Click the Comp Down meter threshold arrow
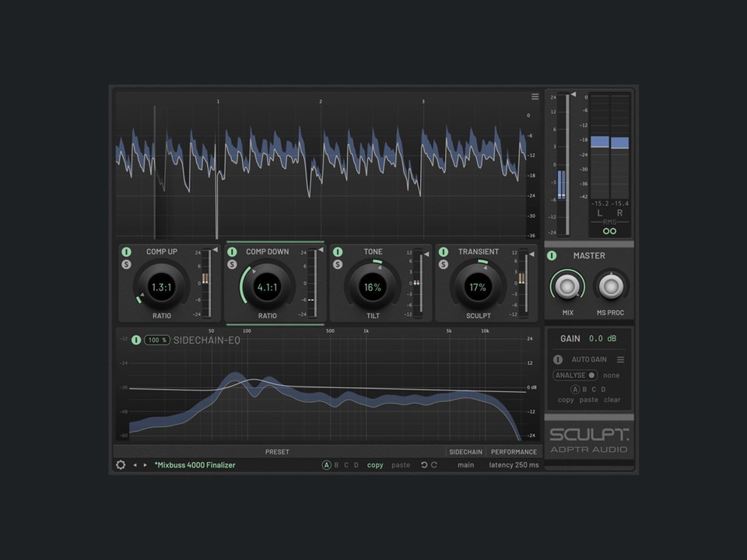The image size is (747, 560). pos(321,250)
